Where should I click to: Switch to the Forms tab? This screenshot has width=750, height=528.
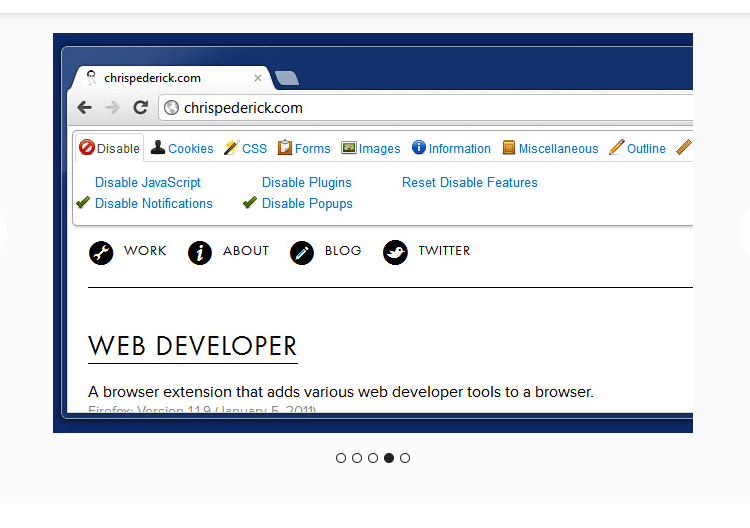coord(304,148)
